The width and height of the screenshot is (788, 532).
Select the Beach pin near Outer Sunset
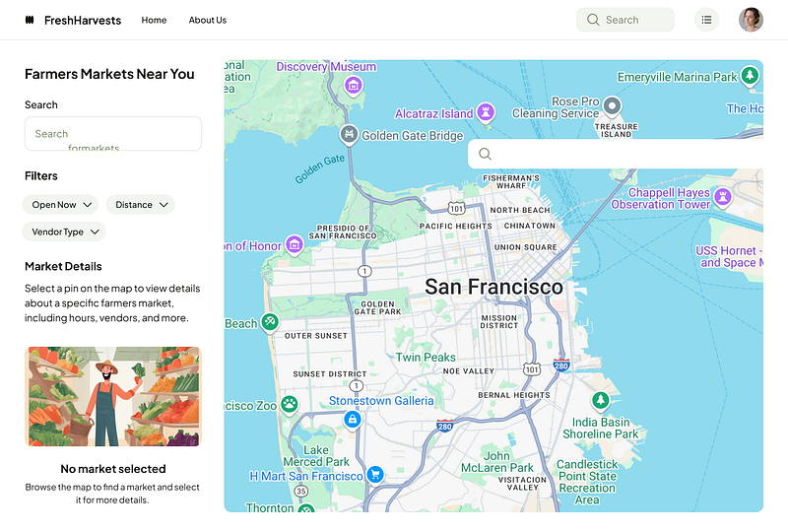pyautogui.click(x=270, y=322)
